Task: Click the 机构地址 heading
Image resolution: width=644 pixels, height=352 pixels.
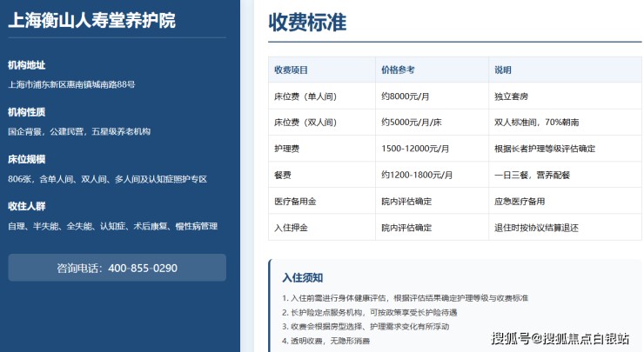Action: 27,65
